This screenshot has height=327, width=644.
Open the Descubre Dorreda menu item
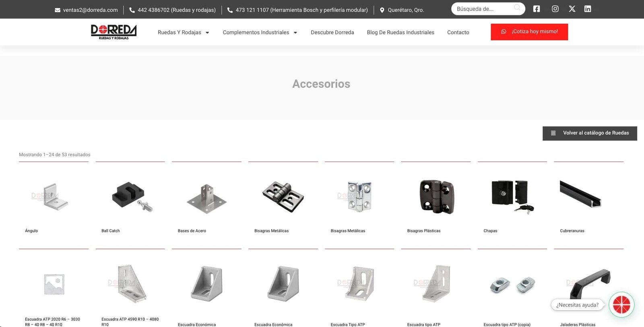[x=332, y=33]
